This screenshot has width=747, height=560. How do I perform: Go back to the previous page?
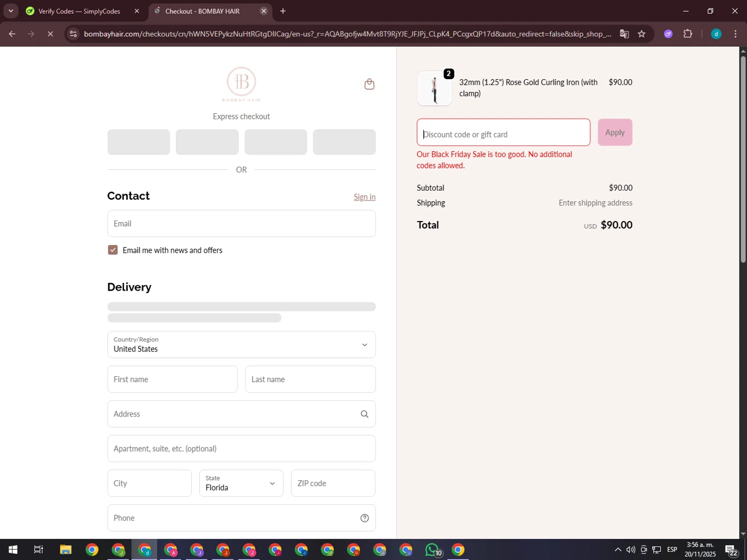12,34
